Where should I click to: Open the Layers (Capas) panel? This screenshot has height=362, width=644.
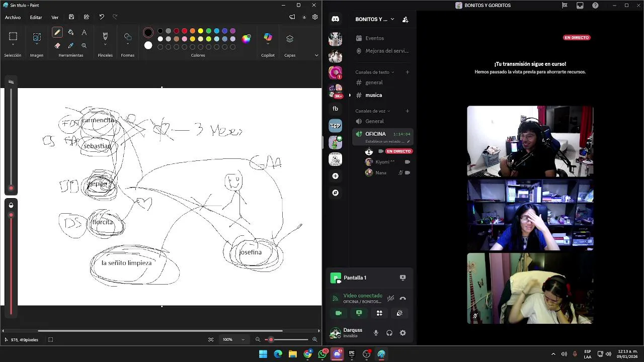(290, 39)
